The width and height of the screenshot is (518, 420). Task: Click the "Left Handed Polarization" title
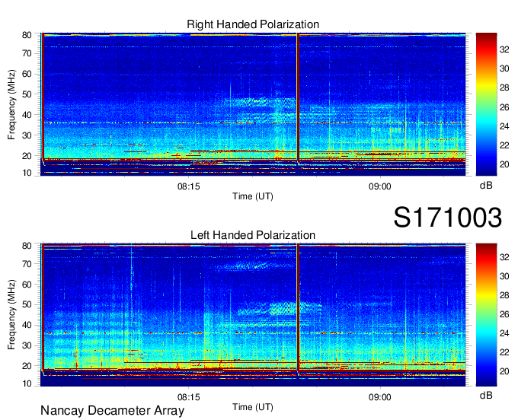click(x=253, y=235)
